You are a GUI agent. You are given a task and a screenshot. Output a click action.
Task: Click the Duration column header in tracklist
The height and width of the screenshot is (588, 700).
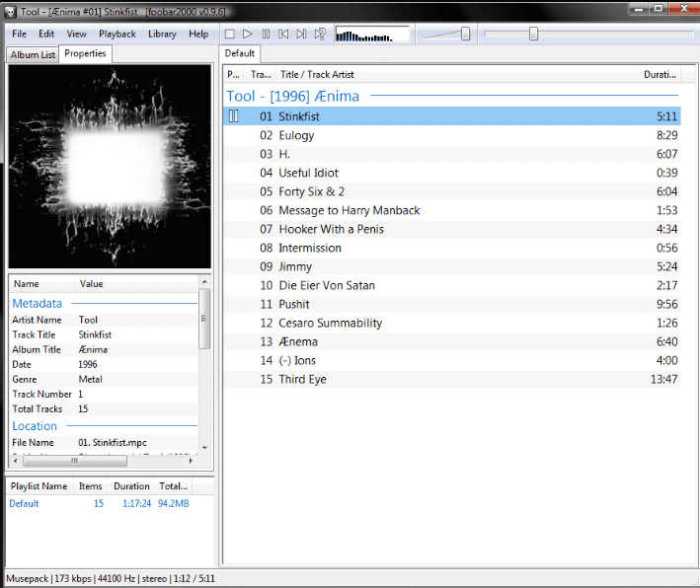660,75
